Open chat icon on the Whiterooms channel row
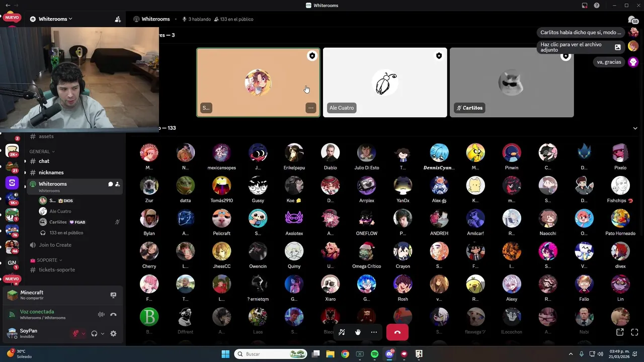Screen dimensions: 644x362 [110, 184]
